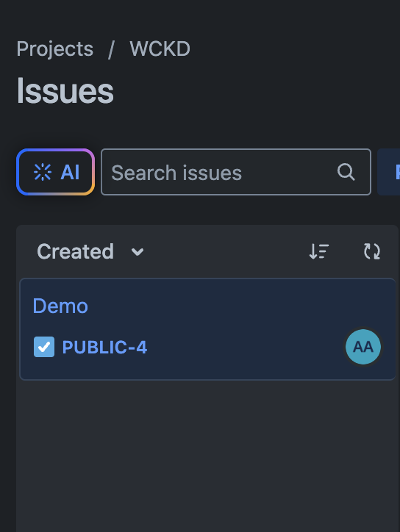Screen dimensions: 400x532
Task: Open the Projects breadcrumb link
Action: (x=54, y=49)
